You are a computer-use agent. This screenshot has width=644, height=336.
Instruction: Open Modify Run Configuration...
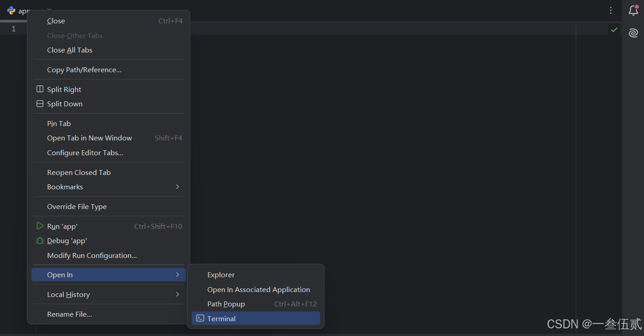[x=109, y=255]
